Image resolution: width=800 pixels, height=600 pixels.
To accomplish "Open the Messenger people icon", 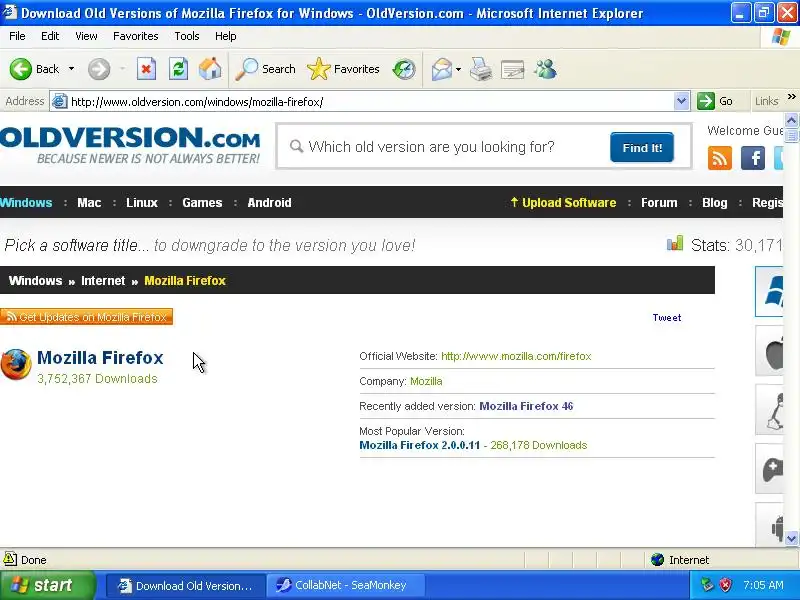I will point(545,69).
